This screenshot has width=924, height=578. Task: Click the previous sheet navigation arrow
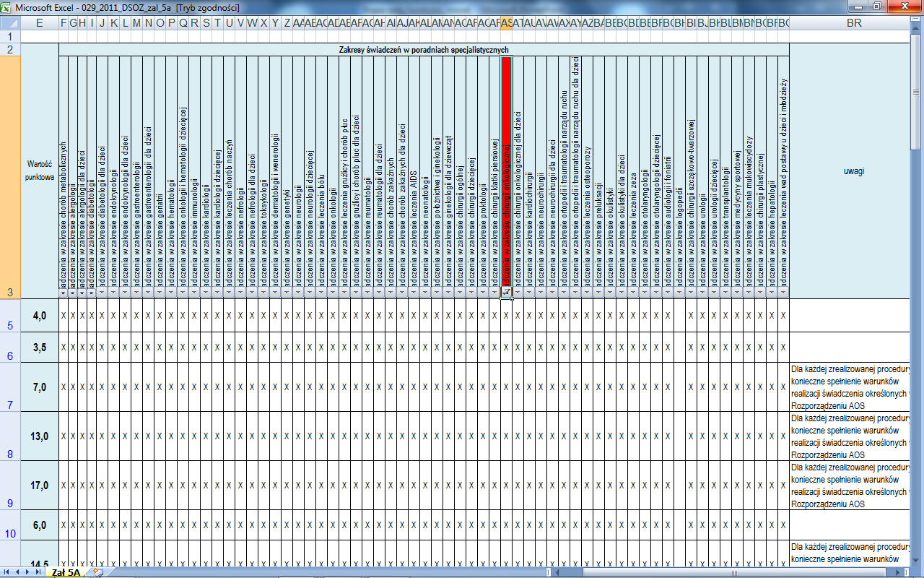point(18,571)
